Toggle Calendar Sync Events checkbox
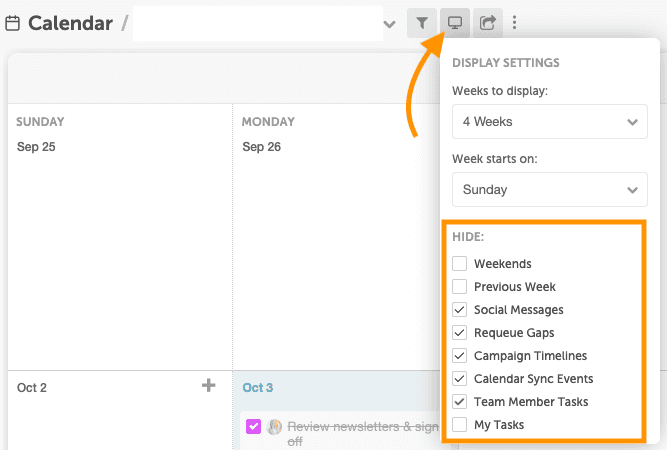 (460, 379)
